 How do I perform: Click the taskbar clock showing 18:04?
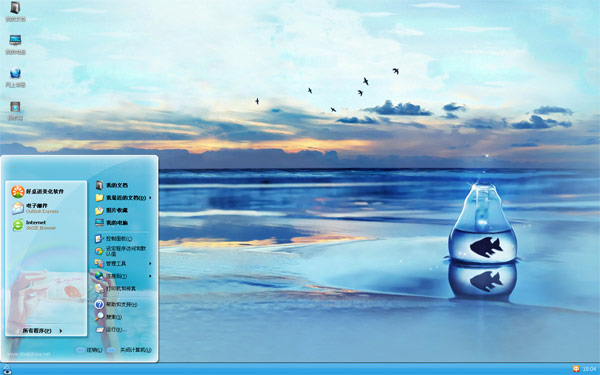coord(590,369)
